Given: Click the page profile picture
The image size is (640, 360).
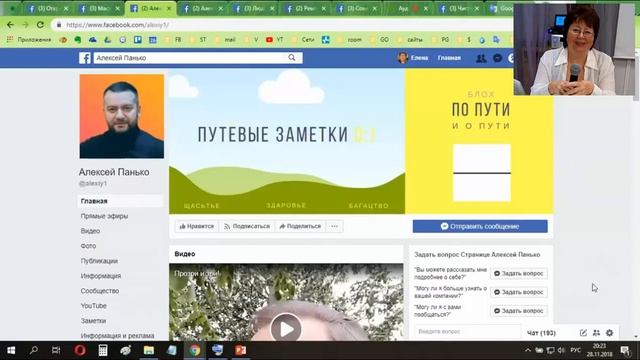Looking at the screenshot, I should pyautogui.click(x=122, y=116).
